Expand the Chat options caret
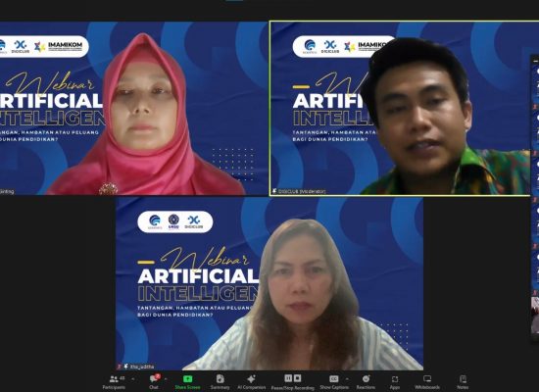The height and width of the screenshot is (392, 539). coord(166,379)
